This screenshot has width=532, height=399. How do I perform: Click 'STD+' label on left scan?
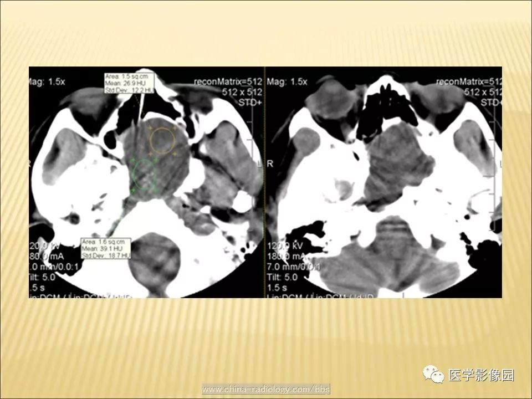250,102
